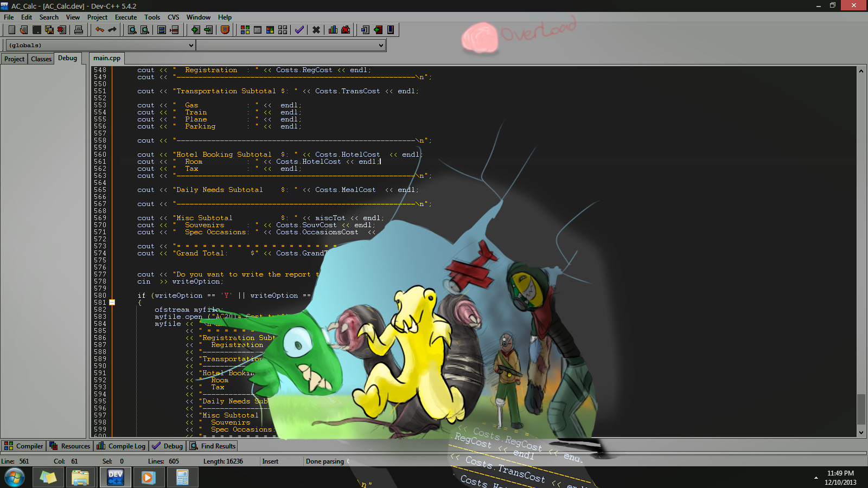Open Dev-C++ taskbar button
This screenshot has width=868, height=488.
click(115, 478)
